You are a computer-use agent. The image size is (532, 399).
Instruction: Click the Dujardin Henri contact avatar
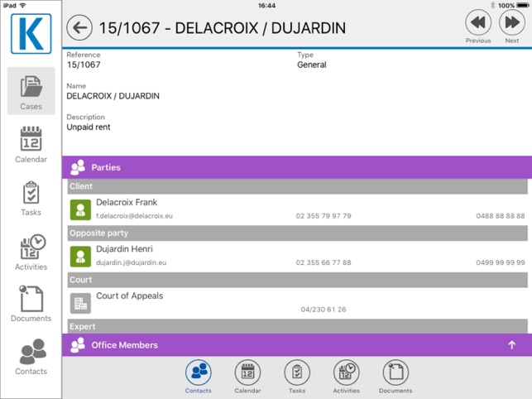[80, 257]
